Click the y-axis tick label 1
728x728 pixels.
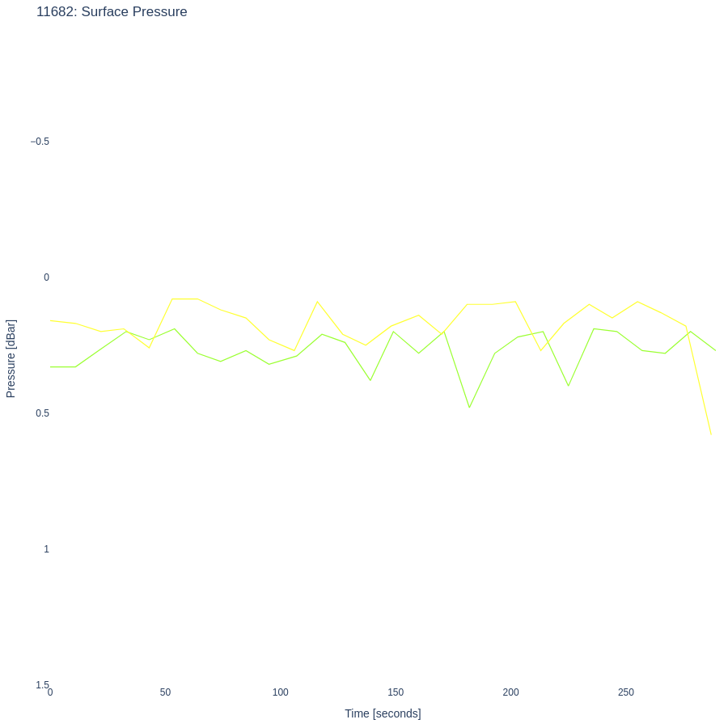click(x=46, y=549)
